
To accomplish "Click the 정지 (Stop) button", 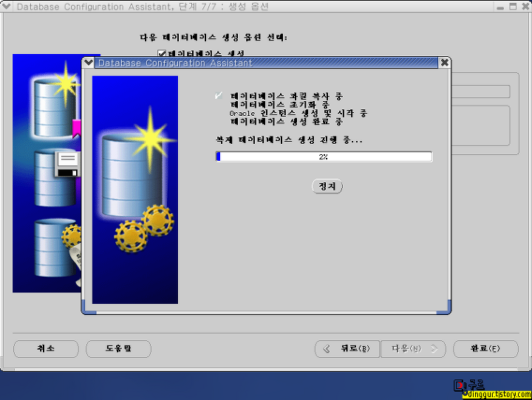I will pyautogui.click(x=327, y=186).
